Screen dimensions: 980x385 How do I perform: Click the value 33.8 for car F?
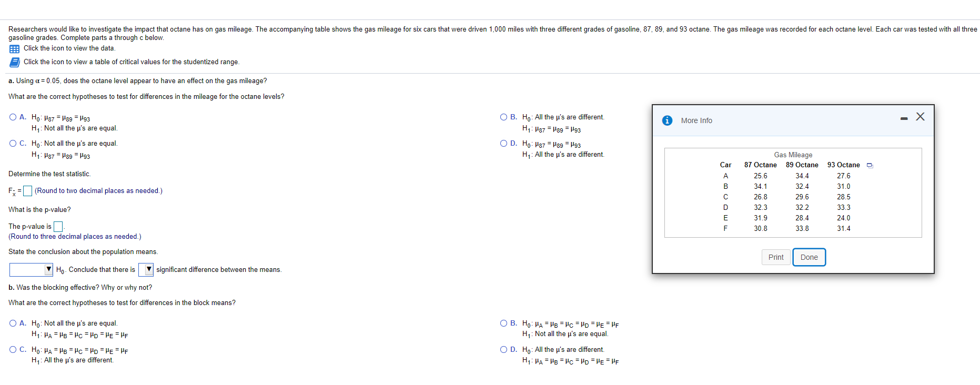[802, 229]
